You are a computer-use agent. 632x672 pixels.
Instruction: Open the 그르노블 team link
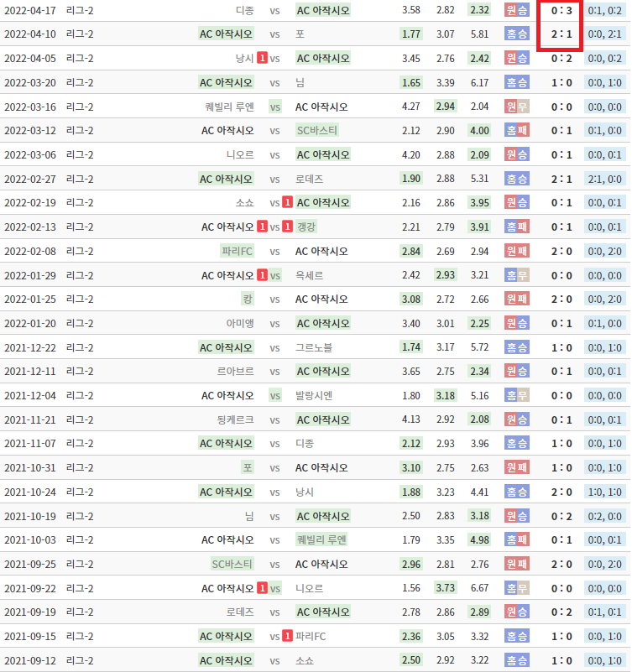[314, 347]
